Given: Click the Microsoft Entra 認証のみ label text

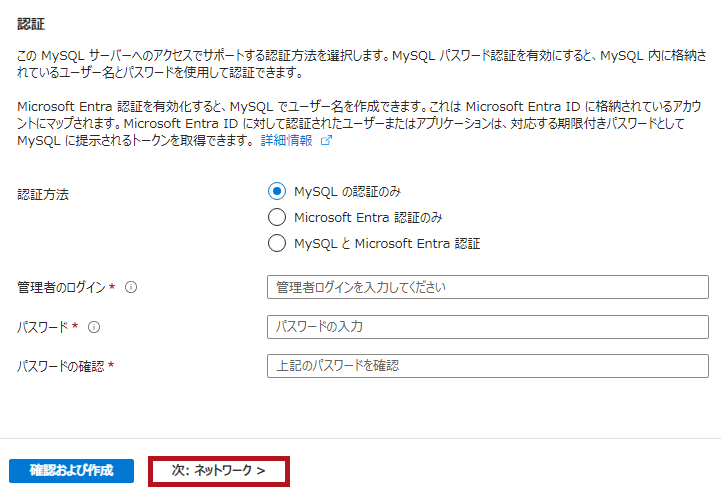Looking at the screenshot, I should [x=368, y=217].
